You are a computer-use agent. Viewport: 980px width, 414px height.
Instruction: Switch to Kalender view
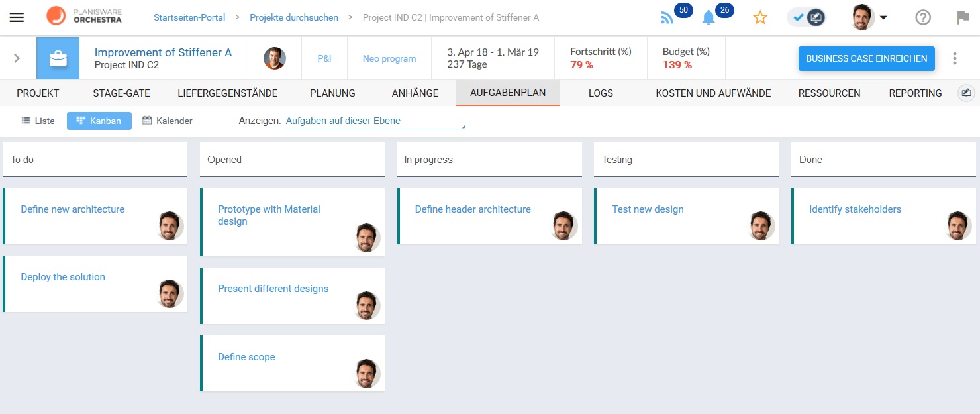tap(168, 121)
